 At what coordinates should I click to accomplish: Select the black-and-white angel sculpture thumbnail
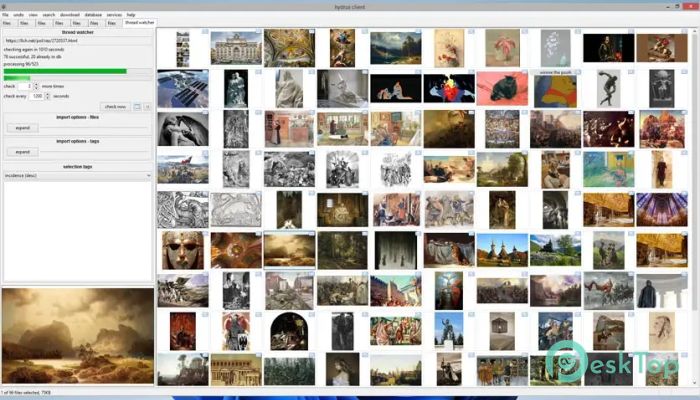click(x=183, y=129)
